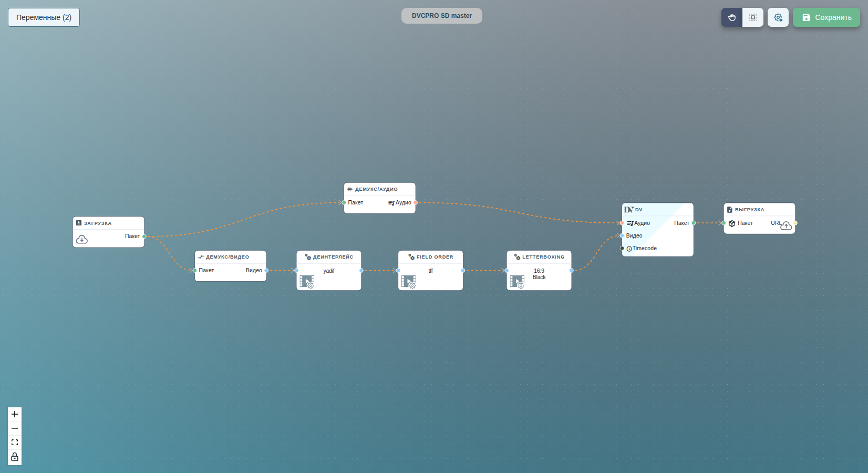Viewport: 868px width, 473px height.
Task: Click the Аудио output port of Демукс/Аудио
Action: [415, 203]
